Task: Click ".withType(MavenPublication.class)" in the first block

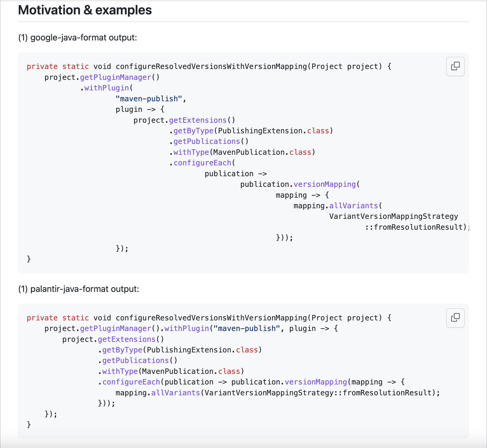Action: [x=242, y=152]
